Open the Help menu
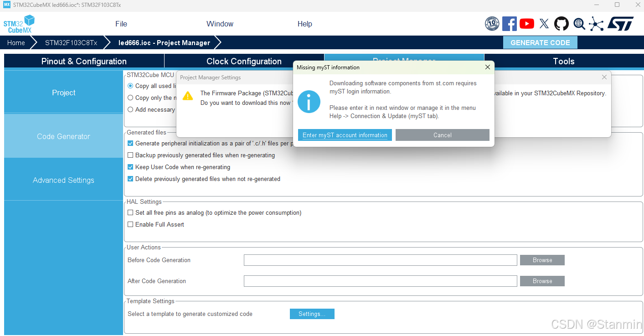644x336 pixels. coord(305,24)
